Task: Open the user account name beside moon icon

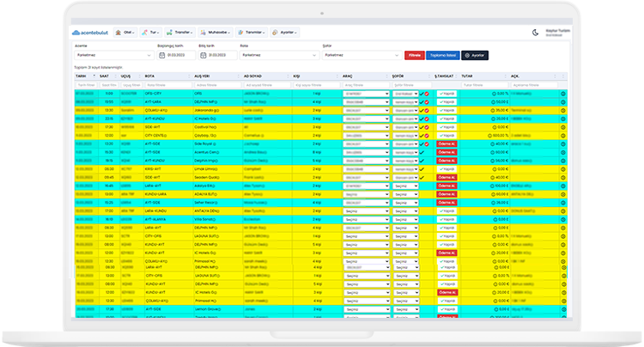Action: click(557, 33)
